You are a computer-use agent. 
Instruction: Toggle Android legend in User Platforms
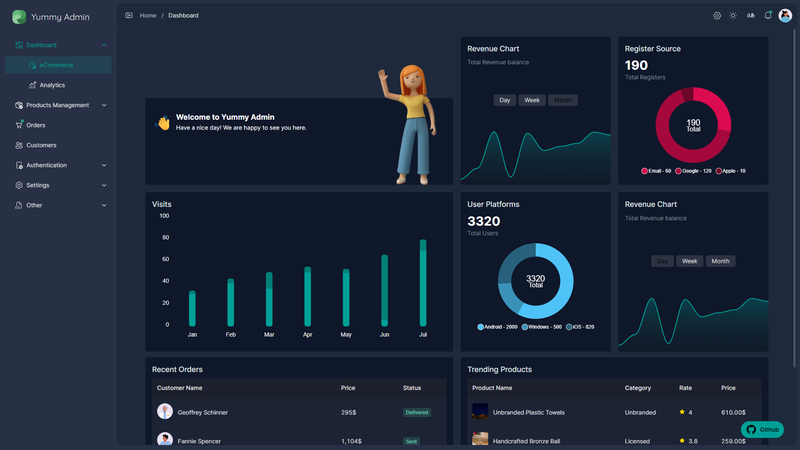[497, 327]
